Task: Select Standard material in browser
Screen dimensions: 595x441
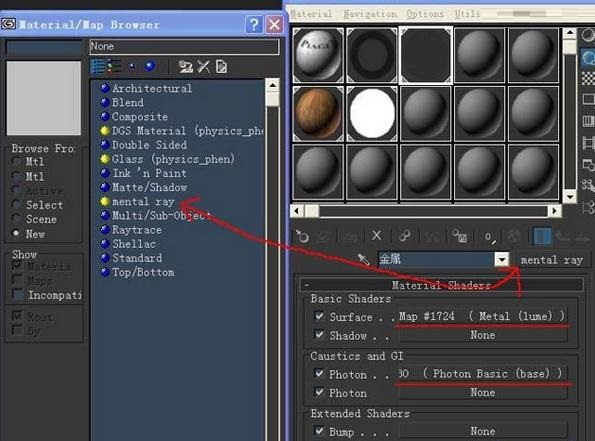Action: pyautogui.click(x=137, y=258)
